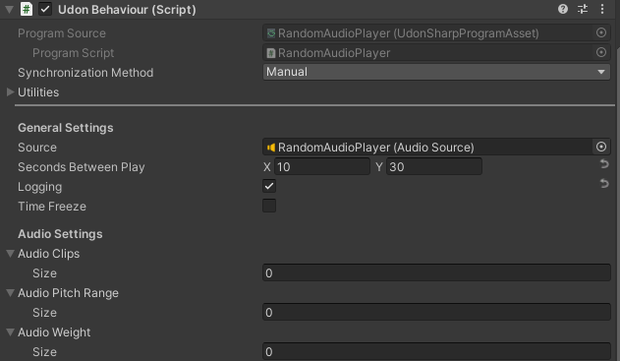Screen dimensions: 620x361
Task: Collapse the Udon Behaviour component header
Action: (9, 9)
